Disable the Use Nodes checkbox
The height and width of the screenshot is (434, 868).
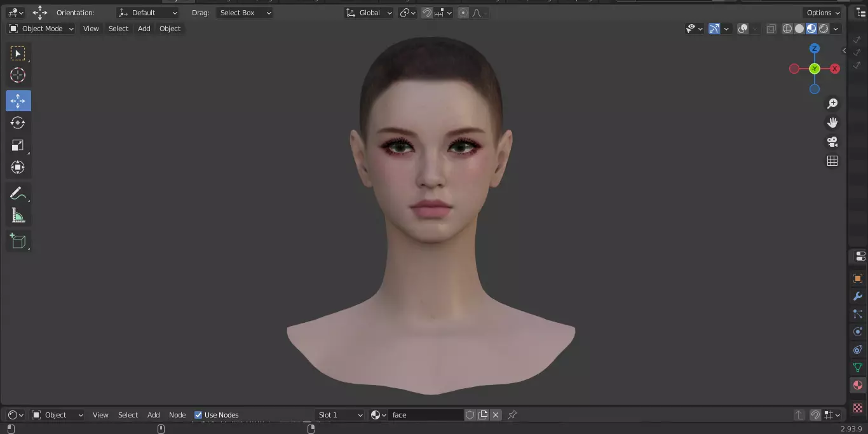tap(198, 415)
